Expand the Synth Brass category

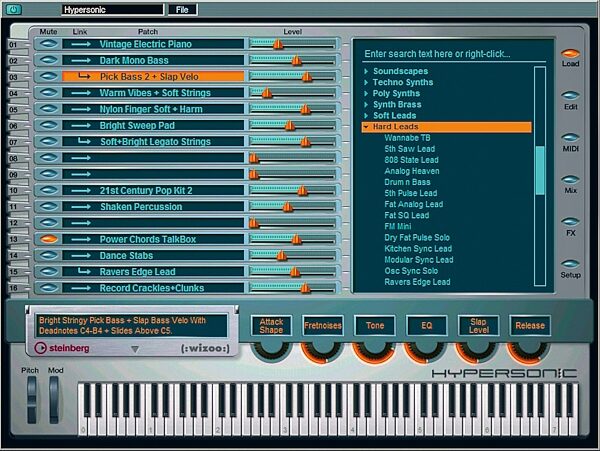pos(366,104)
